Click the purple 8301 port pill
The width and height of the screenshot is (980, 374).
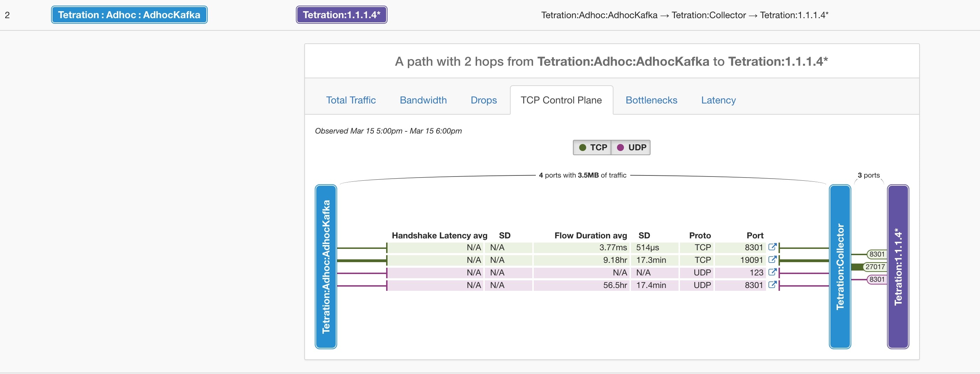(x=877, y=279)
